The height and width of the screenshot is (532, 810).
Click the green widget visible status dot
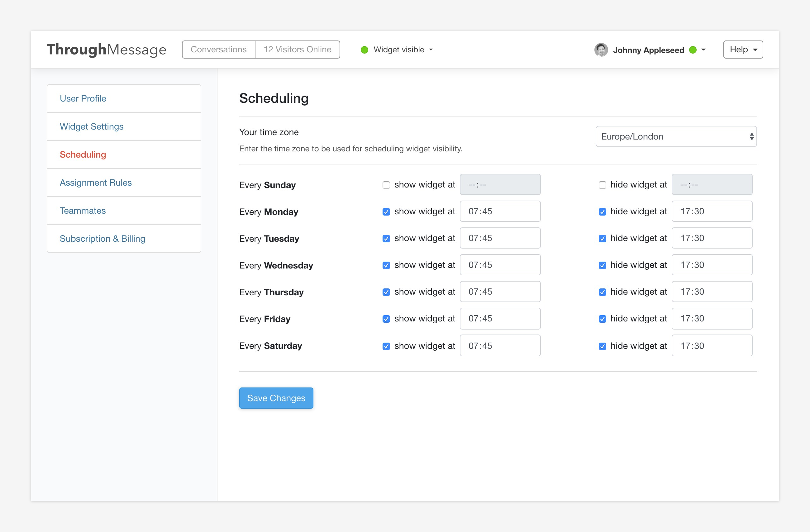(364, 50)
